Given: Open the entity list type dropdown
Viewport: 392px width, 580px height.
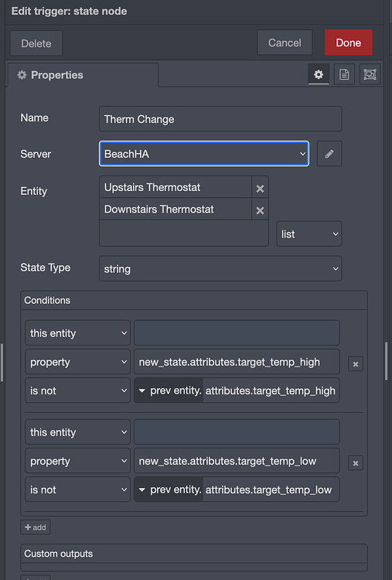Looking at the screenshot, I should pos(309,234).
